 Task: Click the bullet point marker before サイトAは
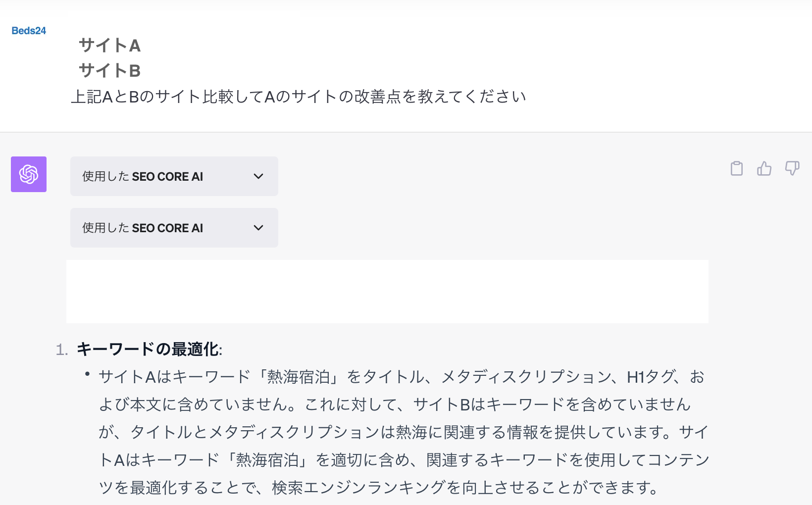(87, 374)
